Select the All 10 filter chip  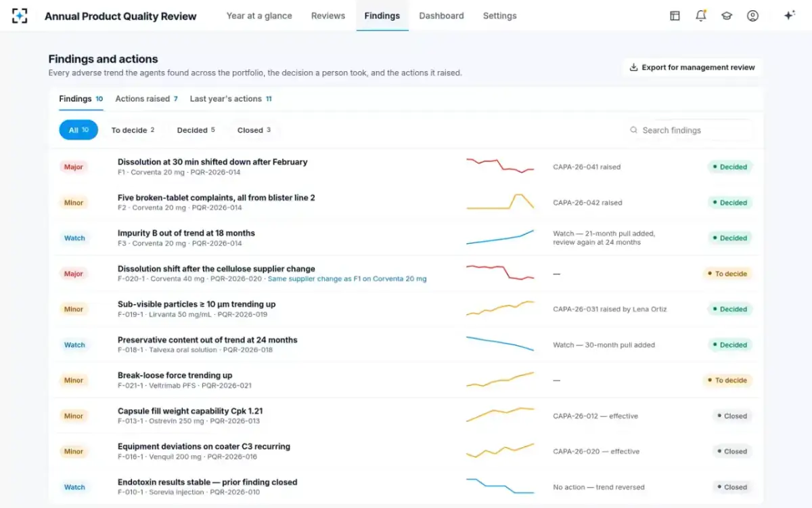tap(78, 130)
